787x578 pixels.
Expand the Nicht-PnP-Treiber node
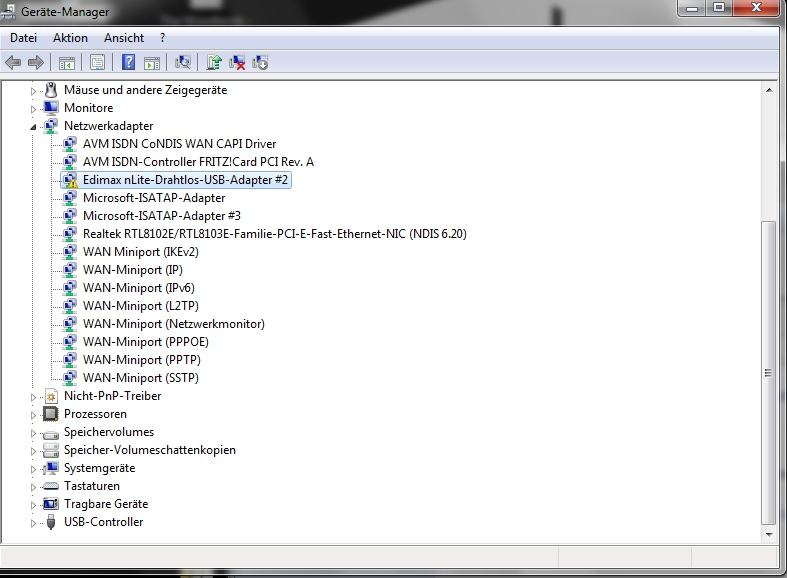[x=33, y=397]
